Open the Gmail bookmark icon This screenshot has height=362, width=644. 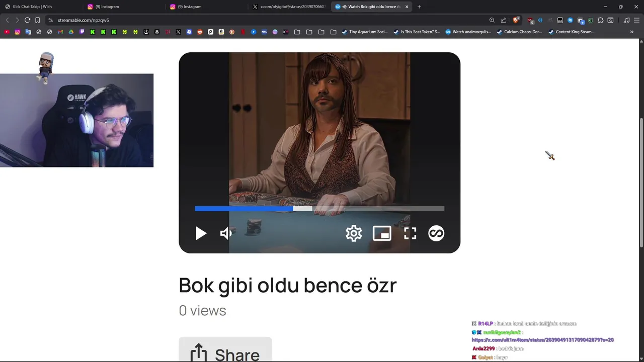(x=60, y=32)
